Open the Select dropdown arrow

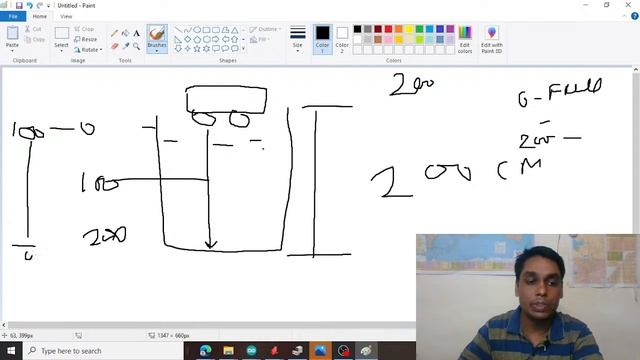[x=61, y=50]
